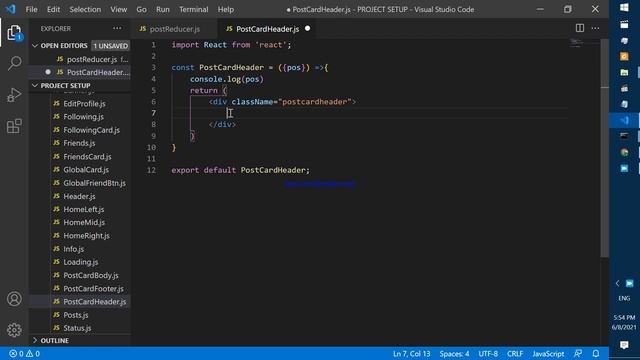Show hidden system tray icons chevron
Image resolution: width=640 pixels, height=360 pixels.
coord(617,283)
